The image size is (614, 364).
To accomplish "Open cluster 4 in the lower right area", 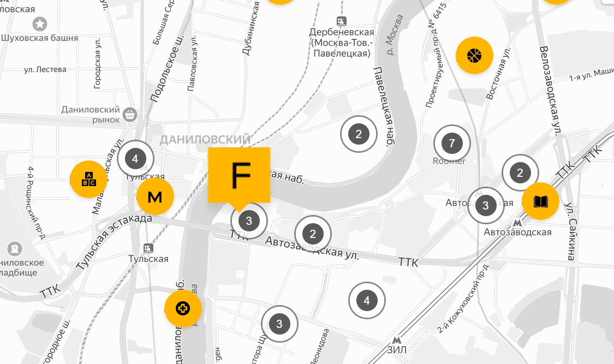I will pyautogui.click(x=367, y=301).
